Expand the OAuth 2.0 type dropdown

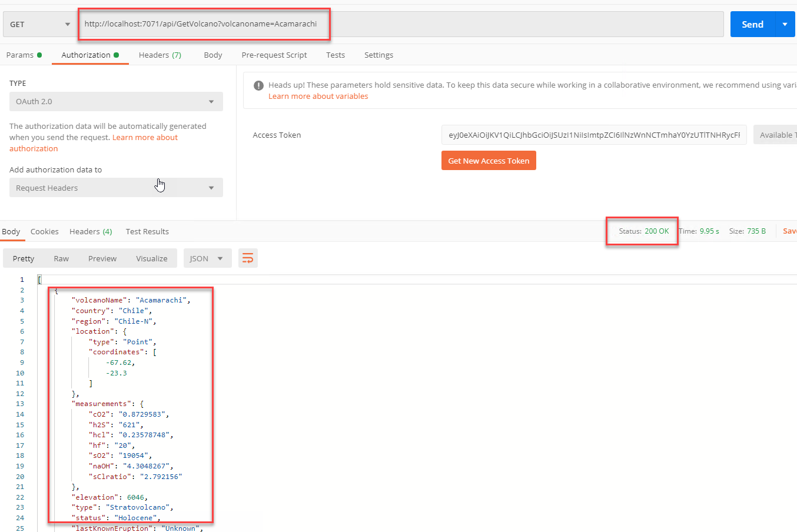click(116, 101)
